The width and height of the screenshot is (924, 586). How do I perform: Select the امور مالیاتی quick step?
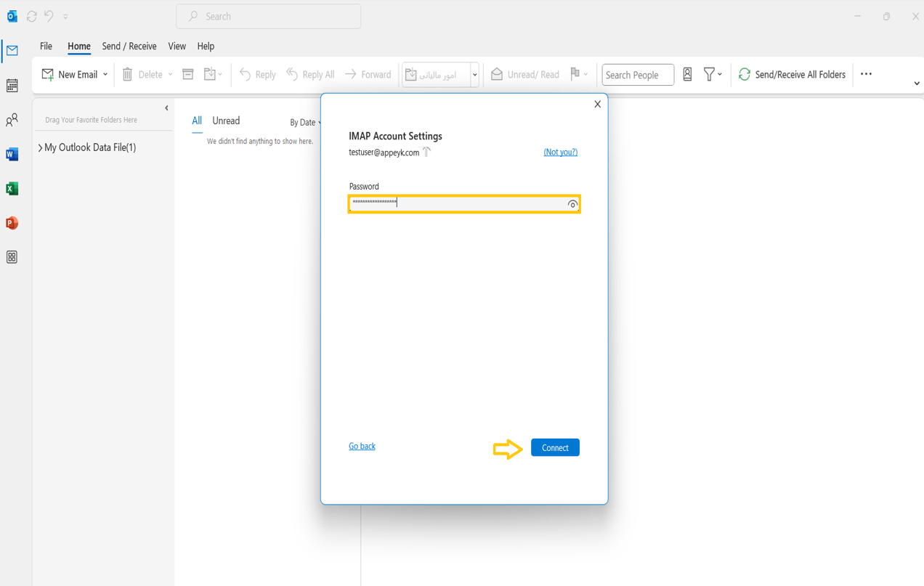[437, 75]
